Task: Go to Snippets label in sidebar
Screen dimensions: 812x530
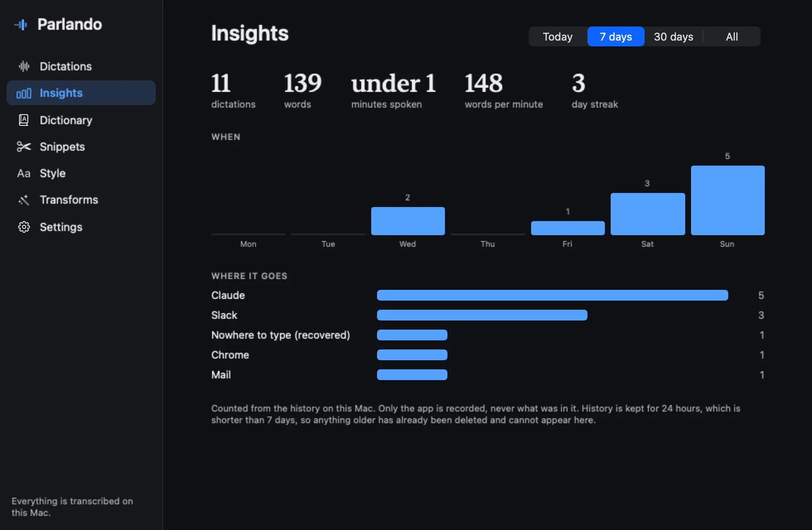Action: 62,147
